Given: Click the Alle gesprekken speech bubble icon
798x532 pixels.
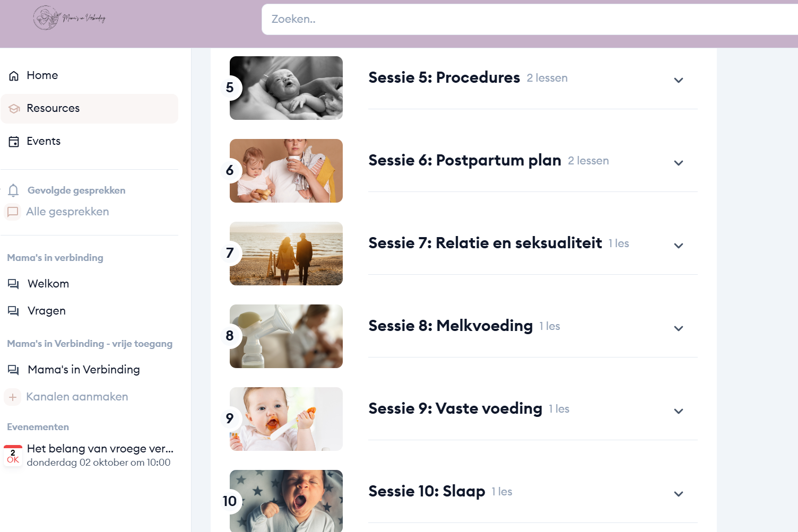Looking at the screenshot, I should [13, 212].
